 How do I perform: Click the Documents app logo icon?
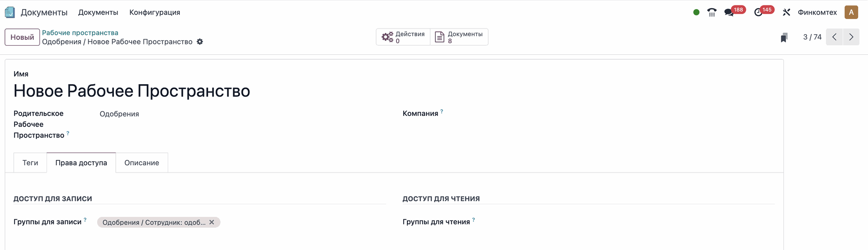point(10,12)
